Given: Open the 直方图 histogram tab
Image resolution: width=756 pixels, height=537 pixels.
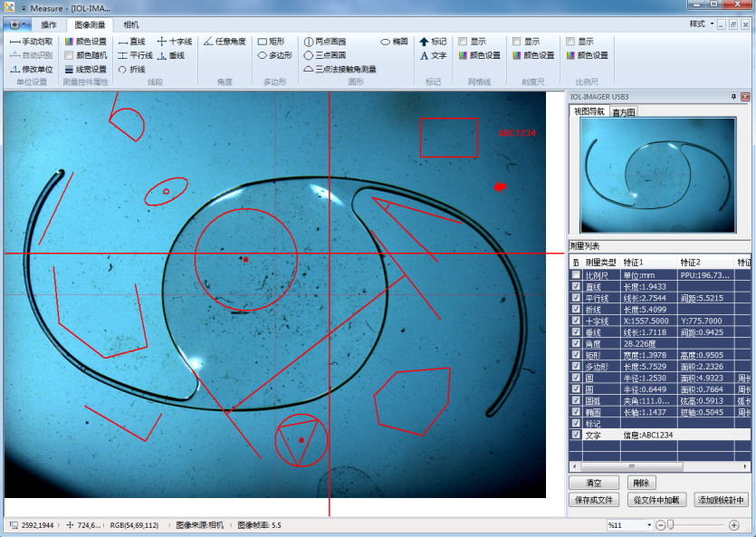Looking at the screenshot, I should point(624,112).
